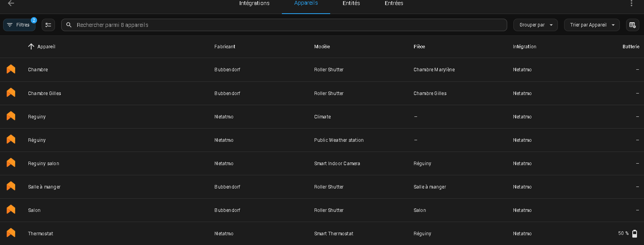Screen dimensions: 644x245
Task: Click the Netatmo icon next to Thermostat
Action: pyautogui.click(x=11, y=233)
